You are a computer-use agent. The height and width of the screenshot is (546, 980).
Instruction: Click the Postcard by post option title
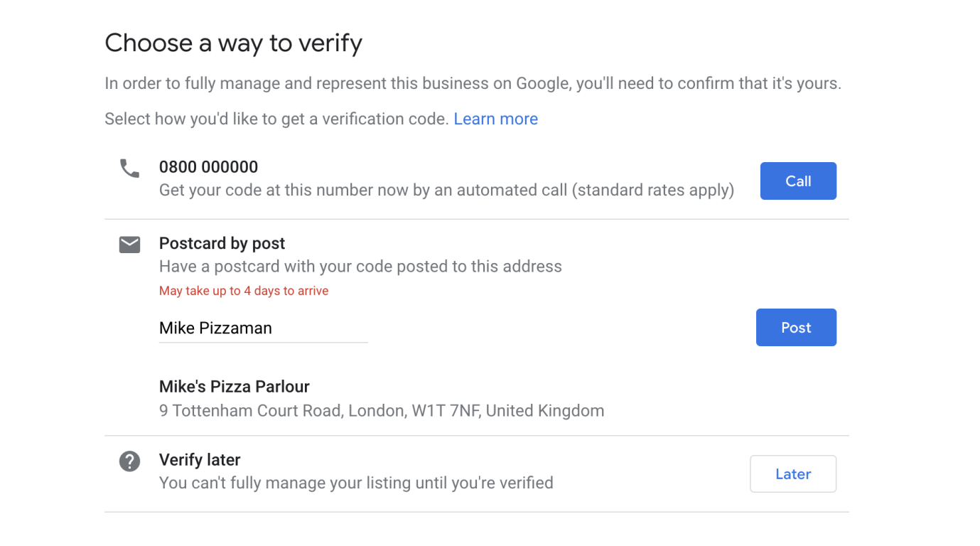pyautogui.click(x=222, y=243)
